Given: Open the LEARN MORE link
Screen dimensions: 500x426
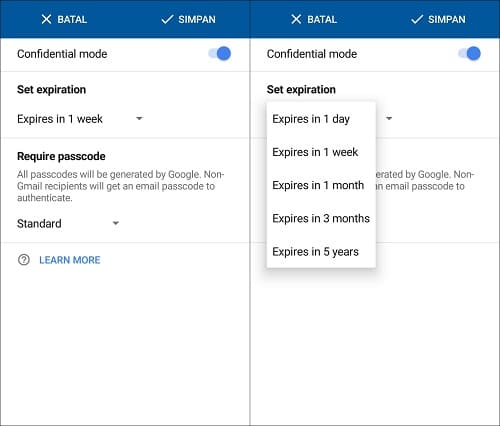Looking at the screenshot, I should 70,260.
